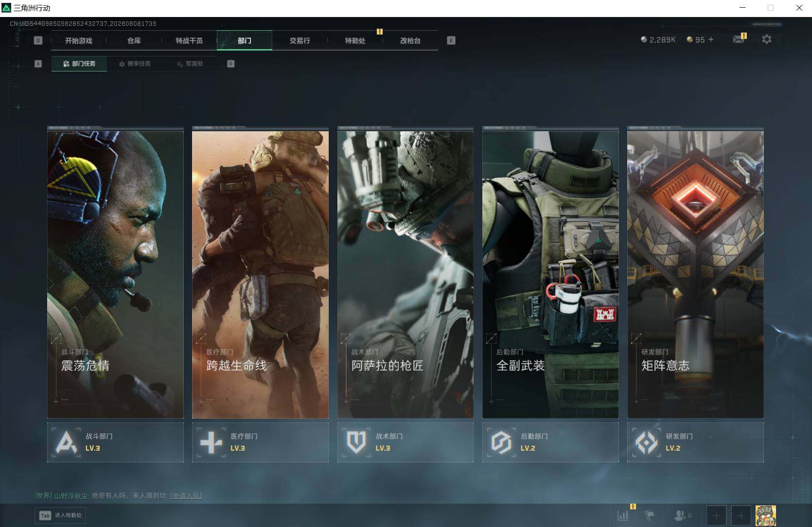
Task: Open the 特战干员 tab
Action: 189,40
